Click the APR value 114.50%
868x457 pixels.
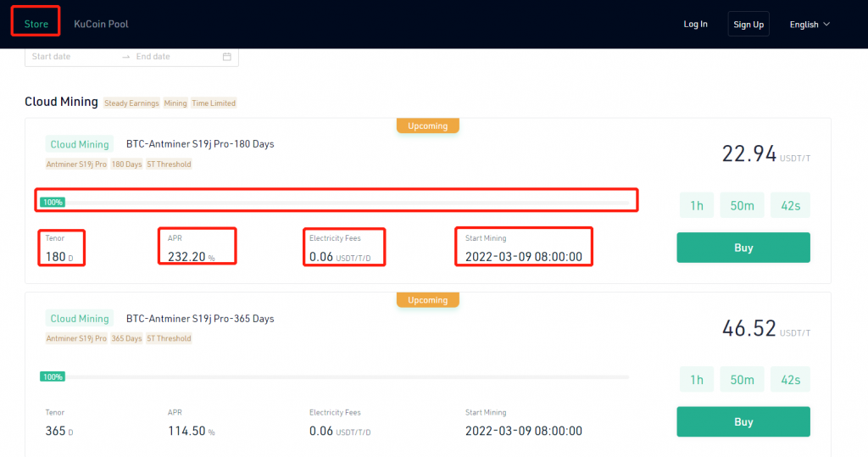[191, 431]
